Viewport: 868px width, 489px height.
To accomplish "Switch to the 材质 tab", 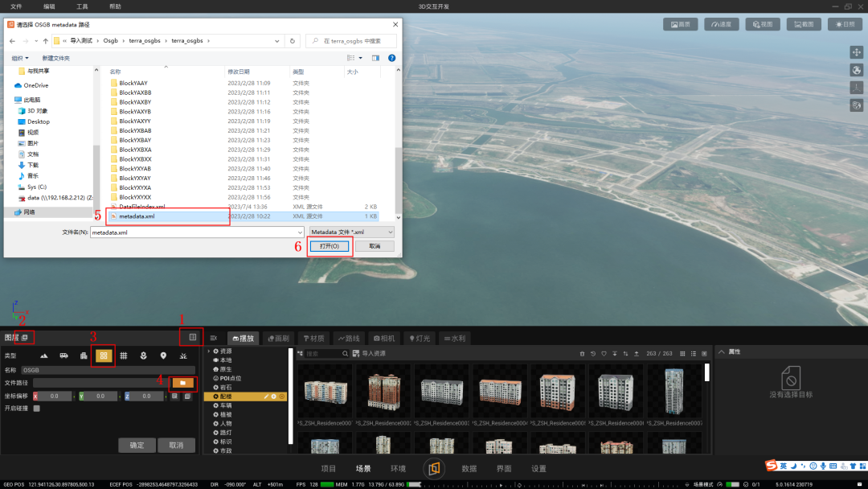I will tap(313, 339).
